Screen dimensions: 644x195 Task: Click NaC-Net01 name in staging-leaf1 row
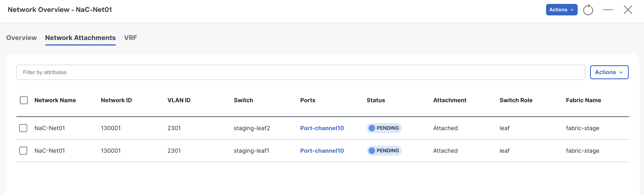point(50,151)
